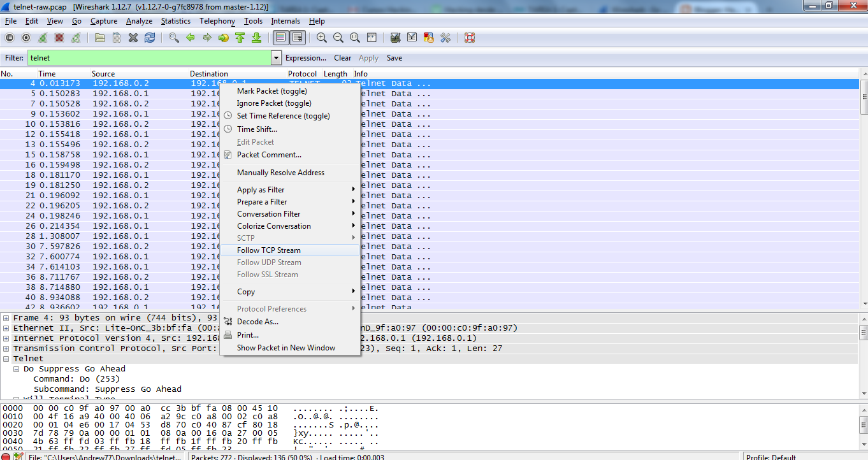Select Follow TCP Stream
Screen dimensions: 868x460
(x=290, y=250)
